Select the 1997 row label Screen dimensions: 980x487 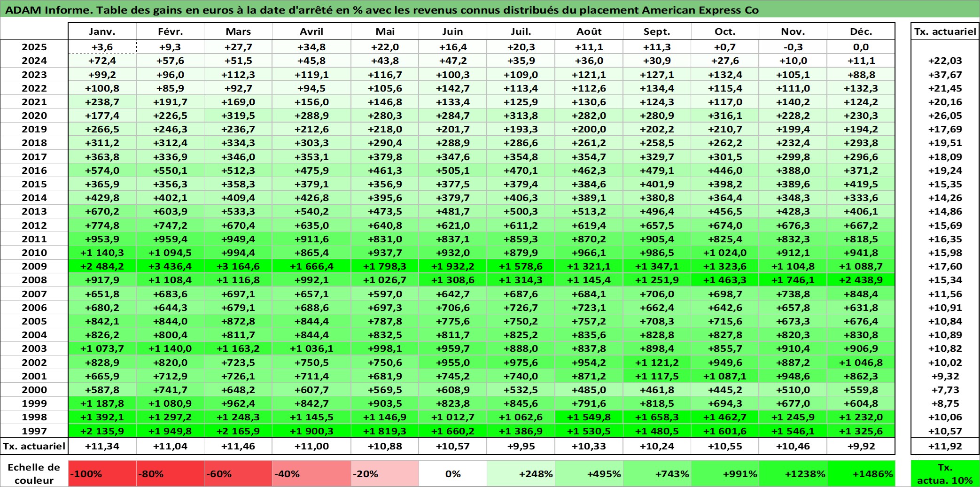click(34, 431)
